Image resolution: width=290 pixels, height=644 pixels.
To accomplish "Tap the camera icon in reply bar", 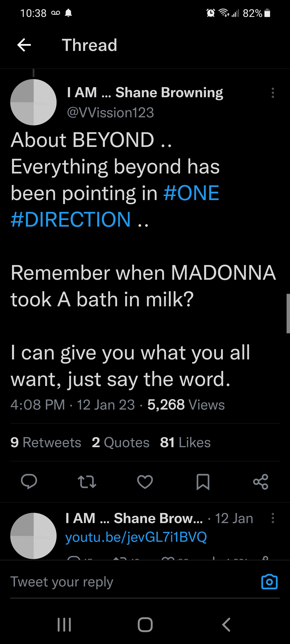I will pos(269,582).
